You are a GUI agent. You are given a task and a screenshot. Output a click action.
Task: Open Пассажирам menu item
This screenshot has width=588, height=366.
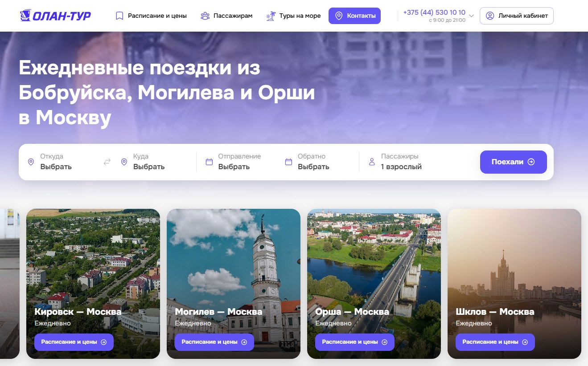click(226, 16)
